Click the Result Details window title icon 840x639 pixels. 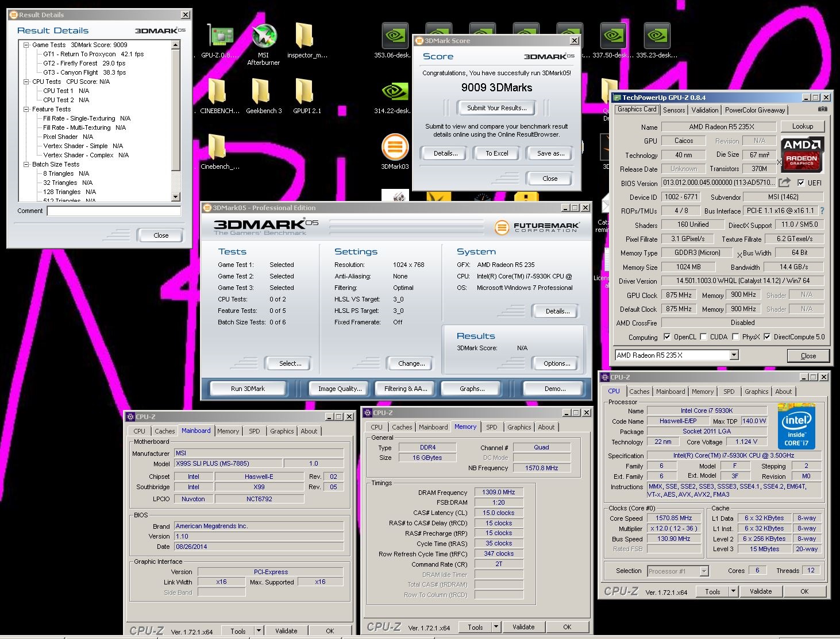coord(14,15)
